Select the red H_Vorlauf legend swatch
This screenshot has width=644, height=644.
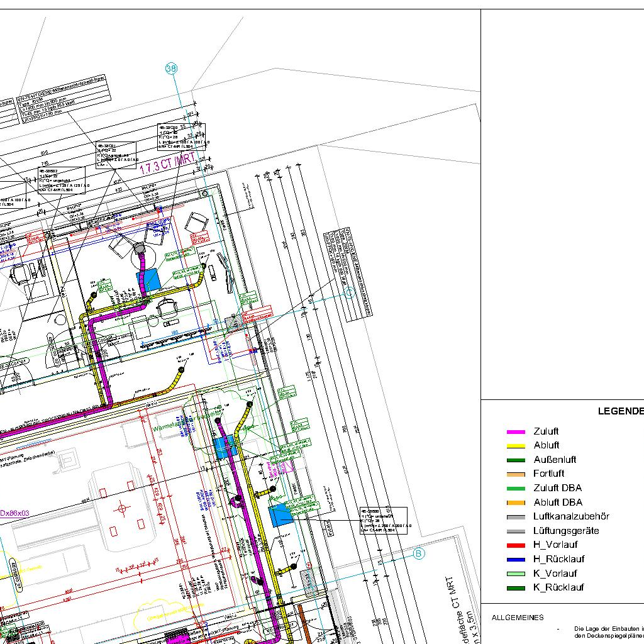click(516, 545)
